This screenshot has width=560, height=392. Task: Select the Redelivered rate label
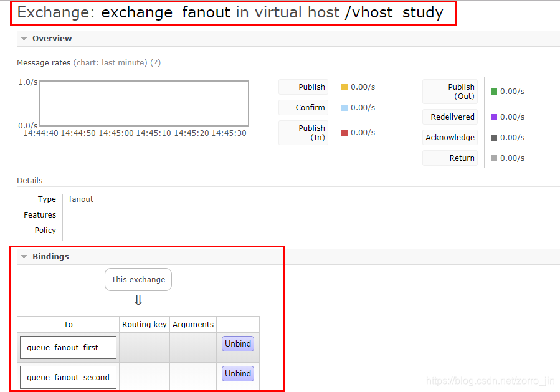450,117
